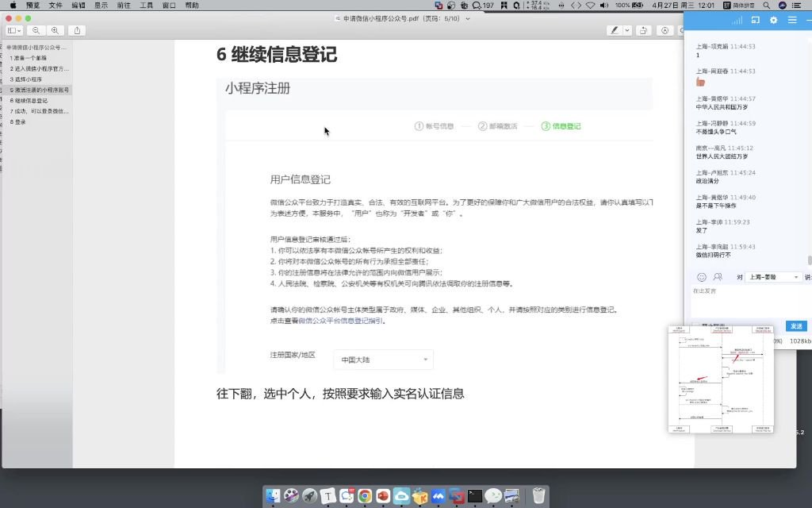Click the sequence diagram thumbnail window
The image size is (812, 508).
tap(721, 379)
